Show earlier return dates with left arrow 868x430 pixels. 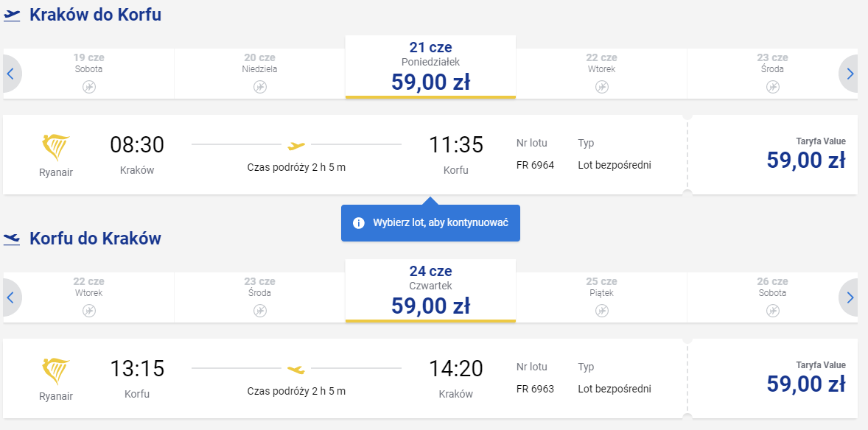click(x=11, y=297)
